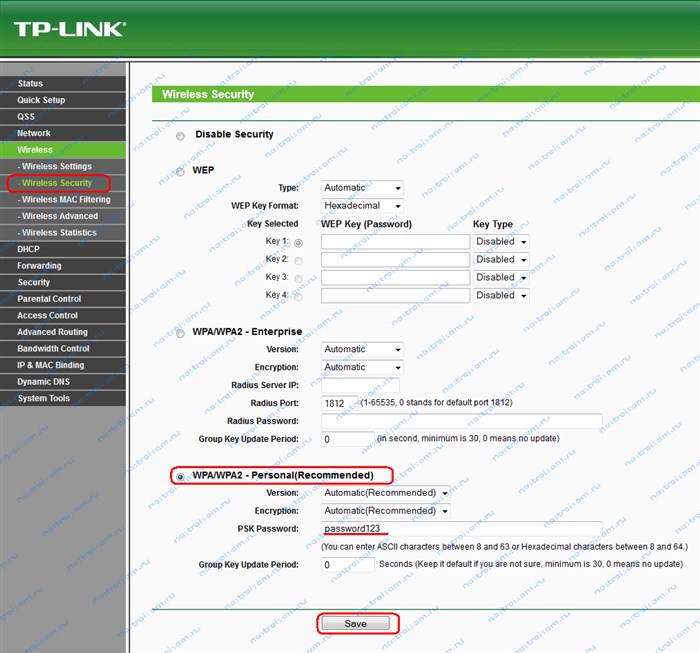Open Key 1 Key Type dropdown
This screenshot has height=653, width=700.
[x=501, y=241]
